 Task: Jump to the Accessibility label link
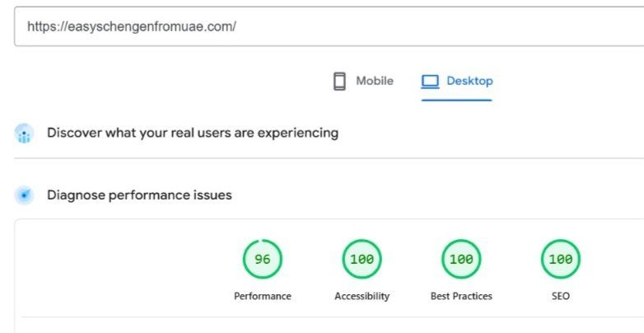[x=362, y=297]
